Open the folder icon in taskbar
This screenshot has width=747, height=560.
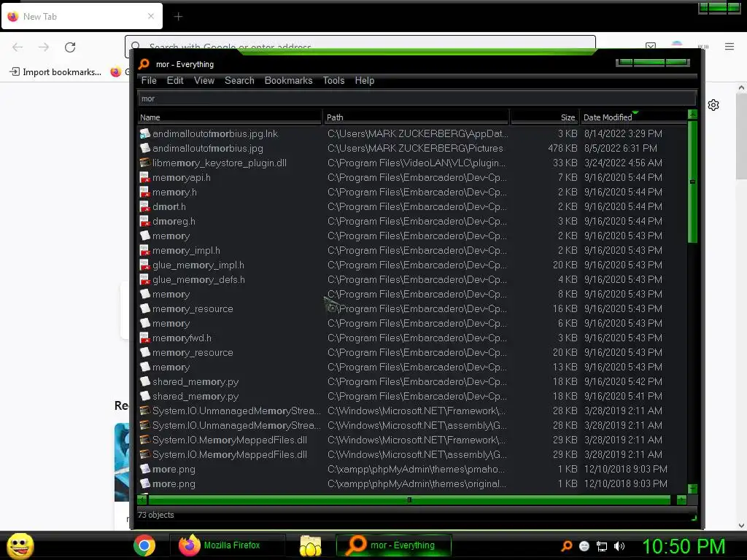tap(311, 545)
